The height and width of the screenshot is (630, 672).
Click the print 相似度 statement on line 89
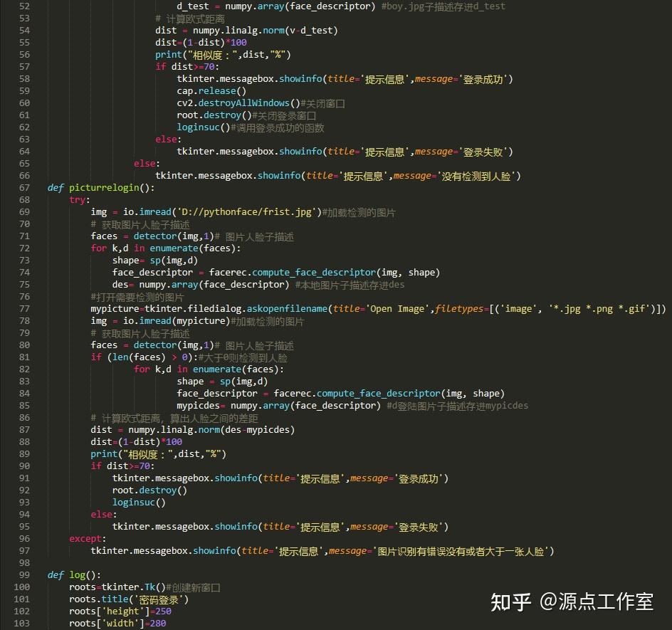click(159, 453)
